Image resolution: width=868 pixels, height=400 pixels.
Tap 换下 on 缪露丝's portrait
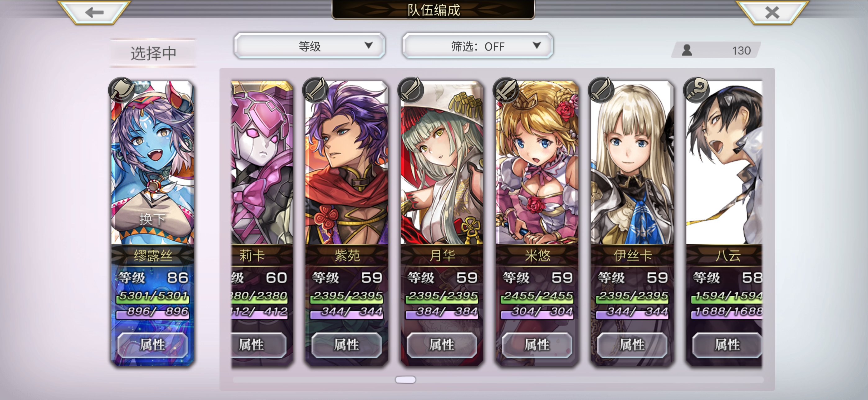point(152,219)
